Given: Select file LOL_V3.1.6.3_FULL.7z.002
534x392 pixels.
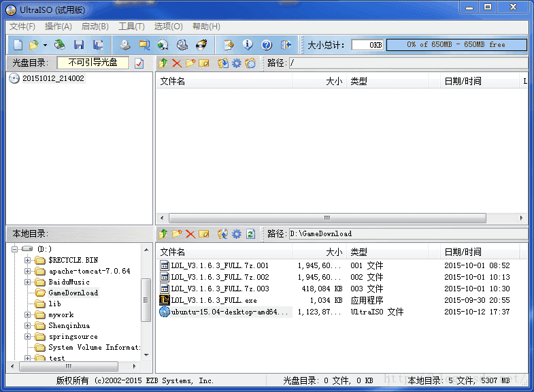Looking at the screenshot, I should pyautogui.click(x=220, y=277).
